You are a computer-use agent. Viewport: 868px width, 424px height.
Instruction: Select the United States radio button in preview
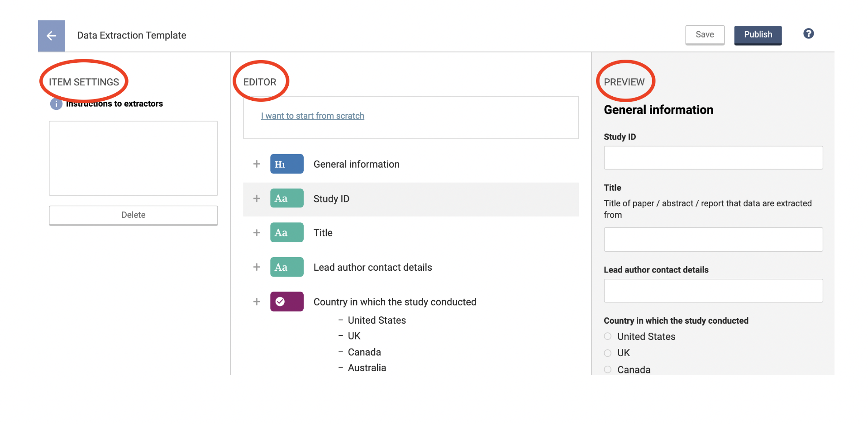pos(608,336)
